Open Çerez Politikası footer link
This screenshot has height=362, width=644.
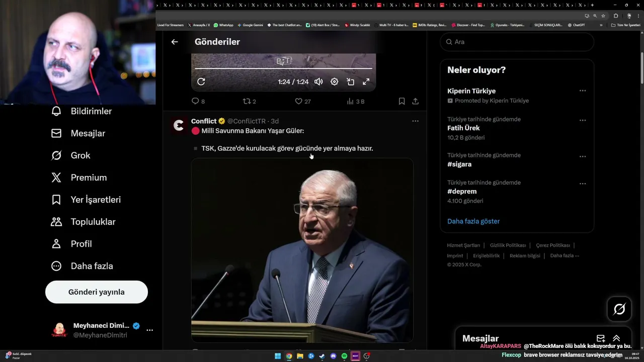553,245
